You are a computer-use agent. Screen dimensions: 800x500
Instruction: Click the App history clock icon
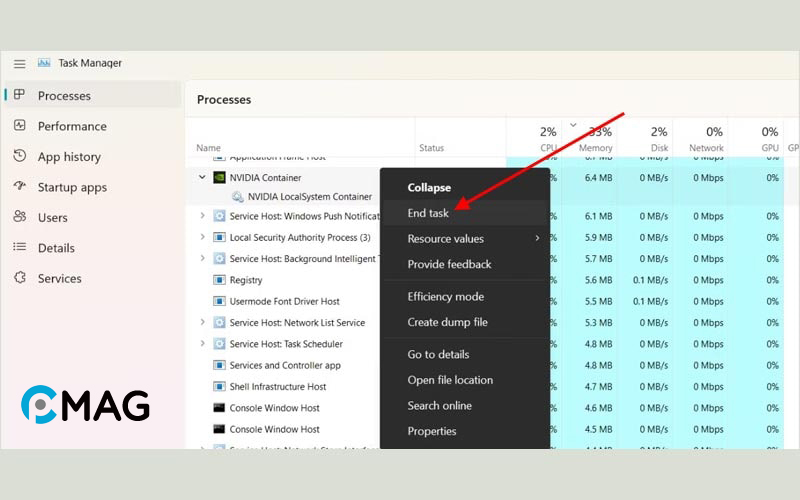tap(19, 157)
